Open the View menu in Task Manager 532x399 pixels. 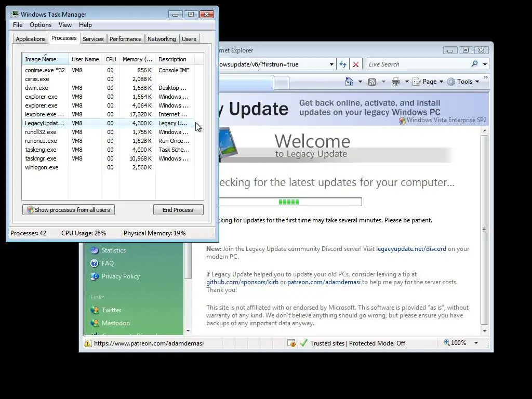(65, 25)
